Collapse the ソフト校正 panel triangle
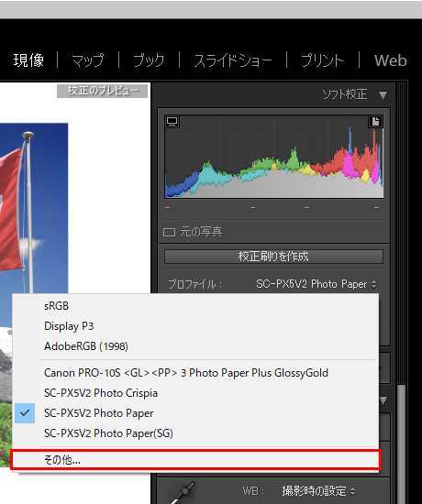Viewport: 422px width, 504px height. pos(383,95)
